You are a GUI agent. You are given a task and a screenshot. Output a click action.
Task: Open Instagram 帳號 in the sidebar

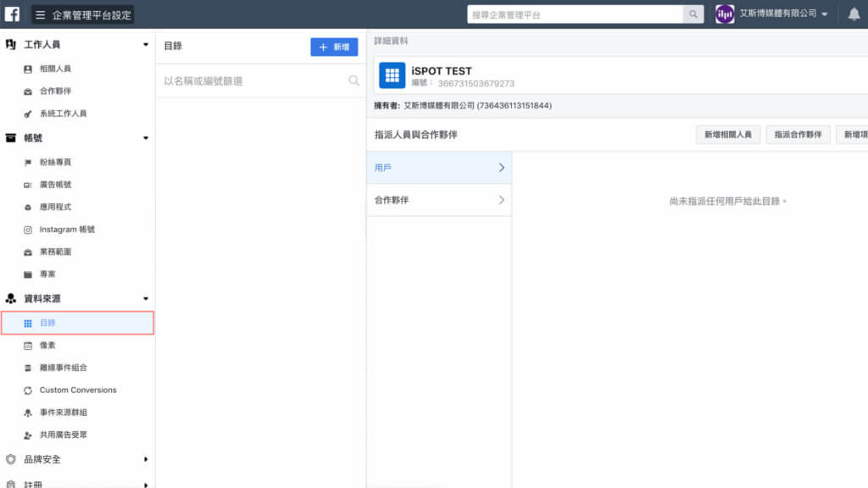pos(67,229)
